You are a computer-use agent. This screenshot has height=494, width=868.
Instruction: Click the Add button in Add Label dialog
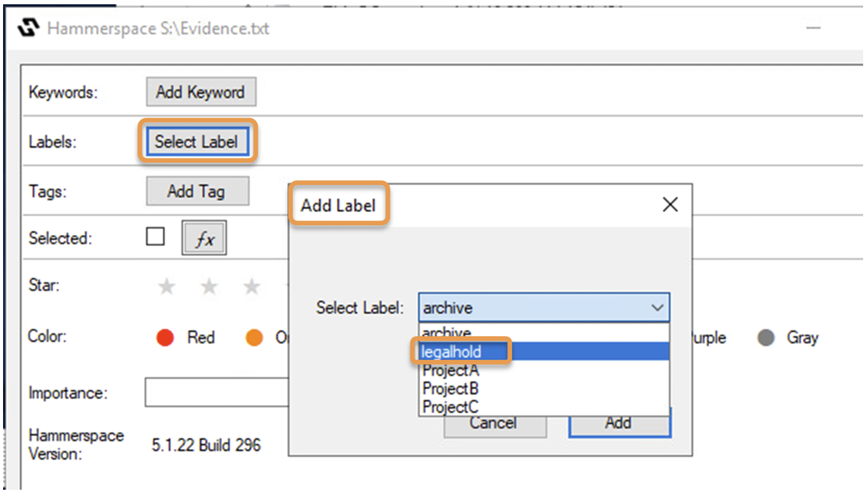(x=619, y=423)
